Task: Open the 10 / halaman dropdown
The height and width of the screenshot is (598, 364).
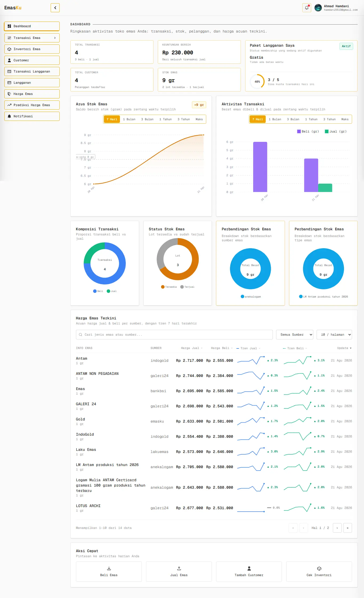Action: click(x=334, y=335)
